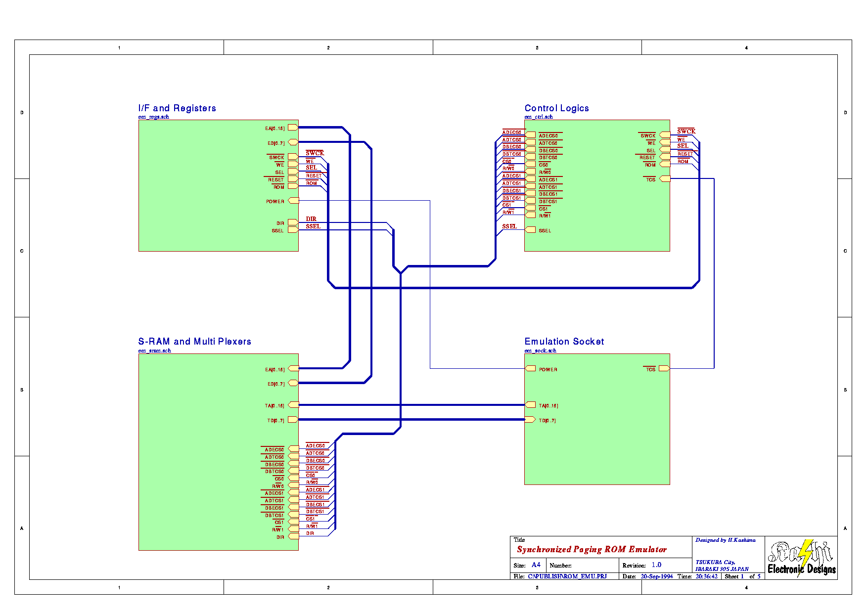This screenshot has height=613, width=868.
Task: Click TD[0..7] port on Emulation Socket block
Action: (530, 420)
